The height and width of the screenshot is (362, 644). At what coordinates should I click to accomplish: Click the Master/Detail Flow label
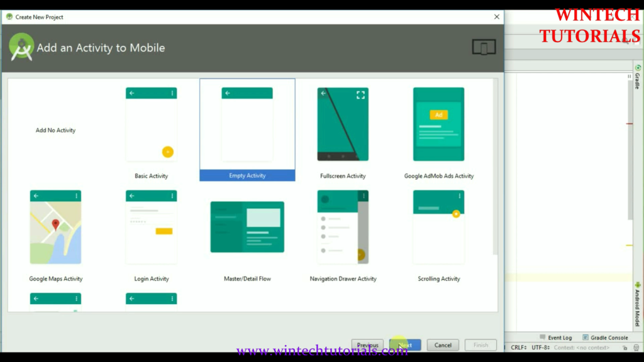pos(247,278)
